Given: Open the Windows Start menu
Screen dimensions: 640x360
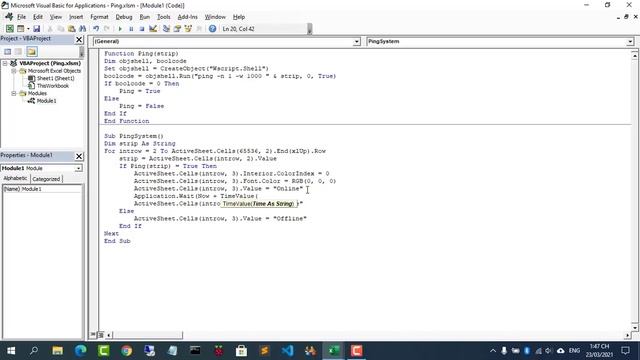Looking at the screenshot, I should click(x=11, y=351).
